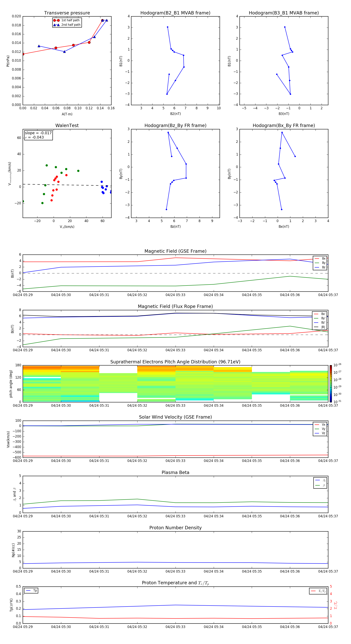Click 'Hodogram(B3_B1 MVAB frame)' title
This screenshot has height=644, width=351.
tap(284, 13)
